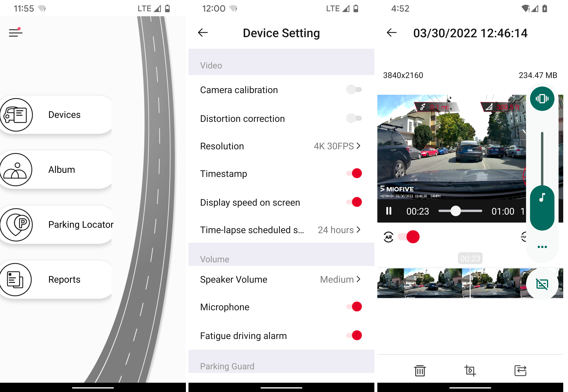Open the Devices card icon
The width and height of the screenshot is (568, 392).
16,115
